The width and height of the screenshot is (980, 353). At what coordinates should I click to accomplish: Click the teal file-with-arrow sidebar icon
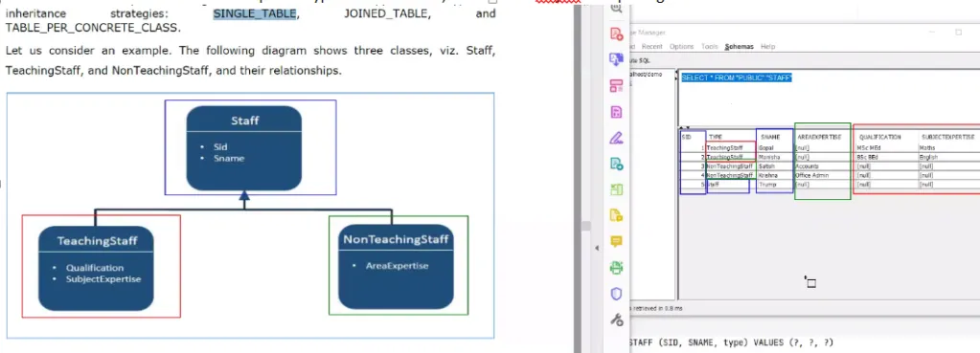click(x=616, y=164)
